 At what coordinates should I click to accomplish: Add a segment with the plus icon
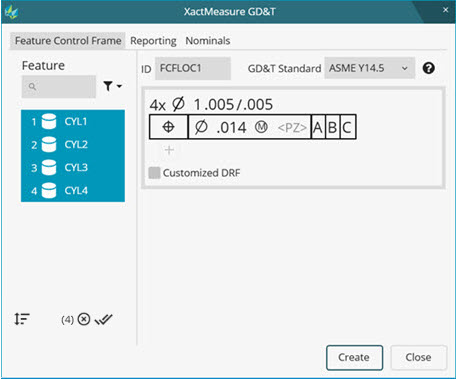169,150
